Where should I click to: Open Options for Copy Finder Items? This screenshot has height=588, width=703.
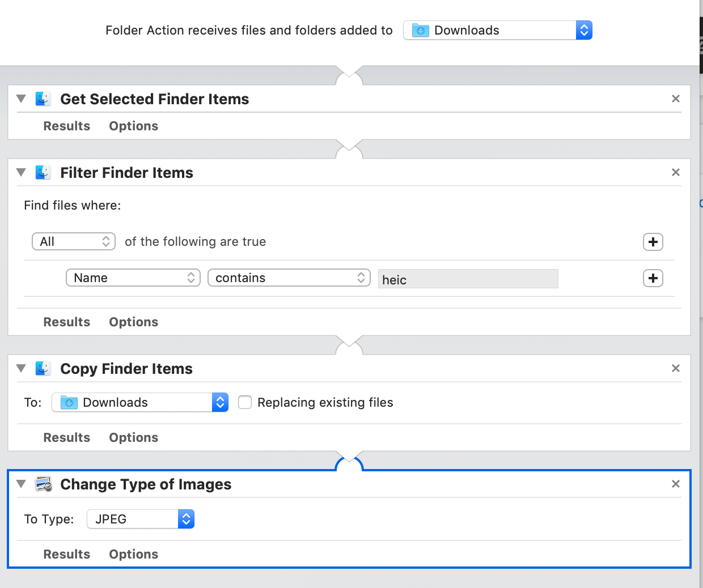[x=133, y=437]
